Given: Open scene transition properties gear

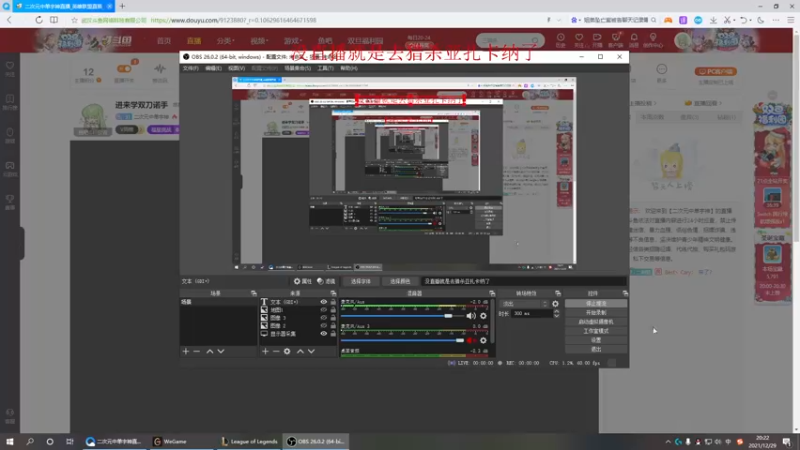Looking at the screenshot, I should point(555,304).
